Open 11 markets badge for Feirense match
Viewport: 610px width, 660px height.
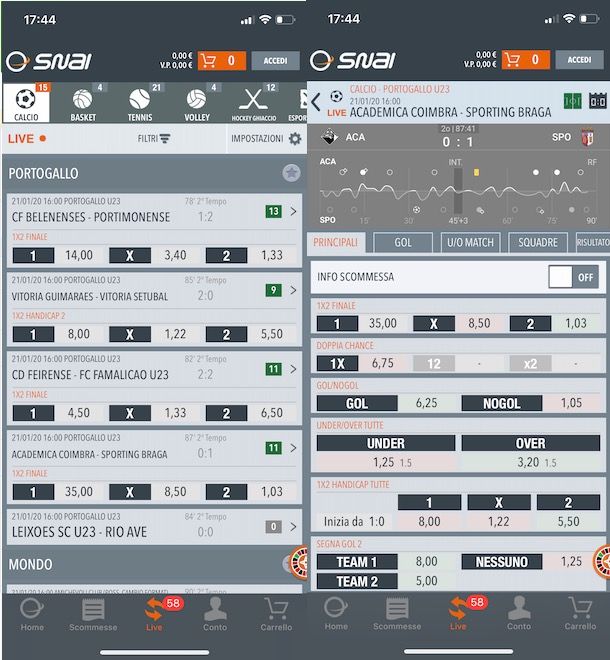(274, 369)
